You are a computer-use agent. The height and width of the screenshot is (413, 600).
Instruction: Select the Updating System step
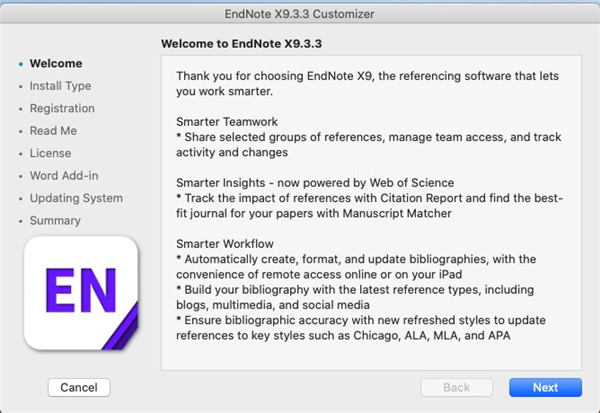(77, 198)
